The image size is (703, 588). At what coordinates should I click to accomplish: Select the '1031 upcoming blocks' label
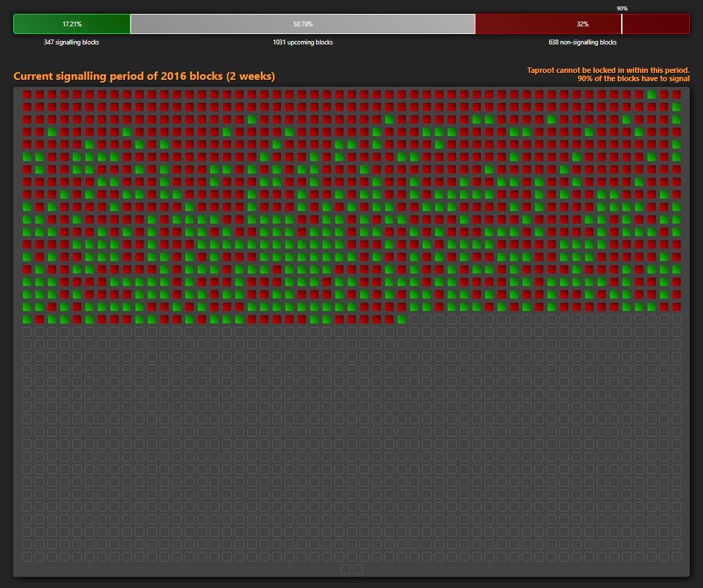coord(303,42)
